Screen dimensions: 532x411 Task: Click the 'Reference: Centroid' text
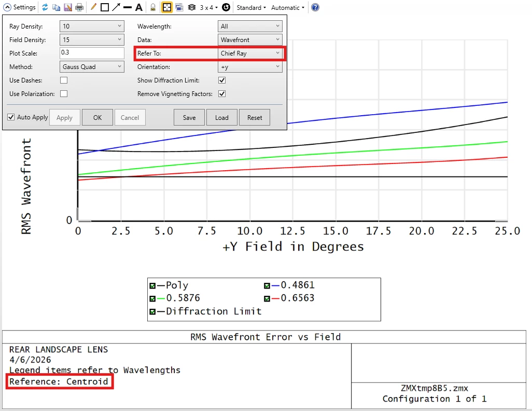pyautogui.click(x=59, y=381)
